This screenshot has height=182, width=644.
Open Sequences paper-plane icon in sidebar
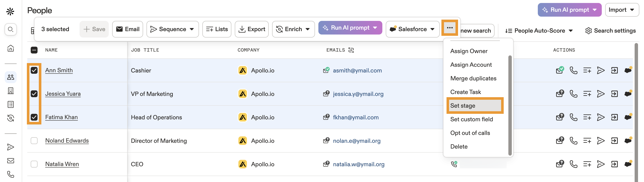pyautogui.click(x=10, y=147)
